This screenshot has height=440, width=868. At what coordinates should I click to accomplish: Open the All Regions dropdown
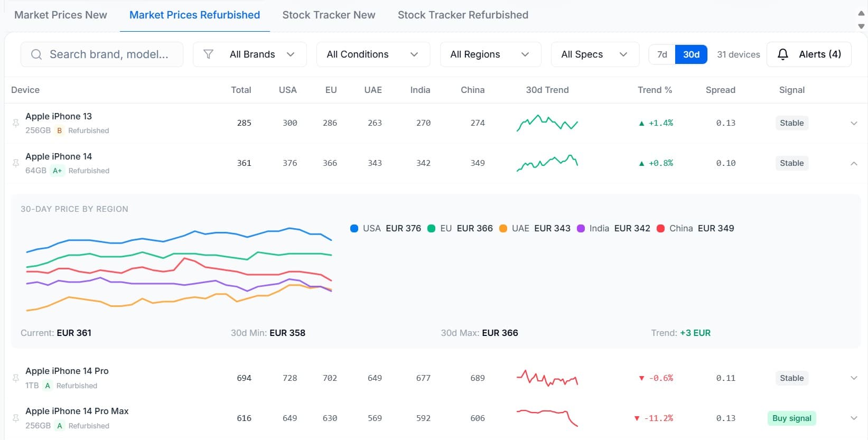(490, 54)
